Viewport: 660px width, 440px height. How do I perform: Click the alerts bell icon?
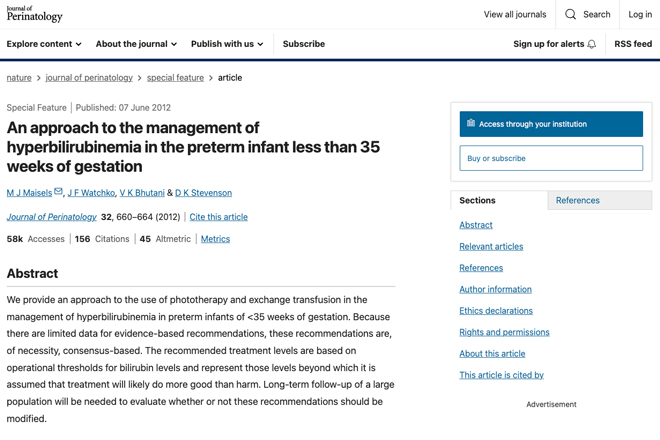pos(591,44)
